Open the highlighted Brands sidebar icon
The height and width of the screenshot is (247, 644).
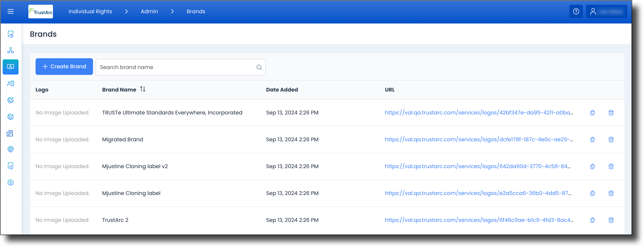coord(11,67)
